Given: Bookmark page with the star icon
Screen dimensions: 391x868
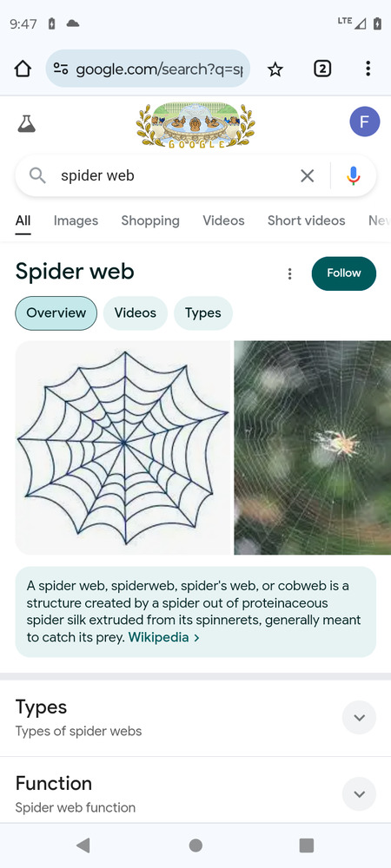Looking at the screenshot, I should tap(275, 69).
